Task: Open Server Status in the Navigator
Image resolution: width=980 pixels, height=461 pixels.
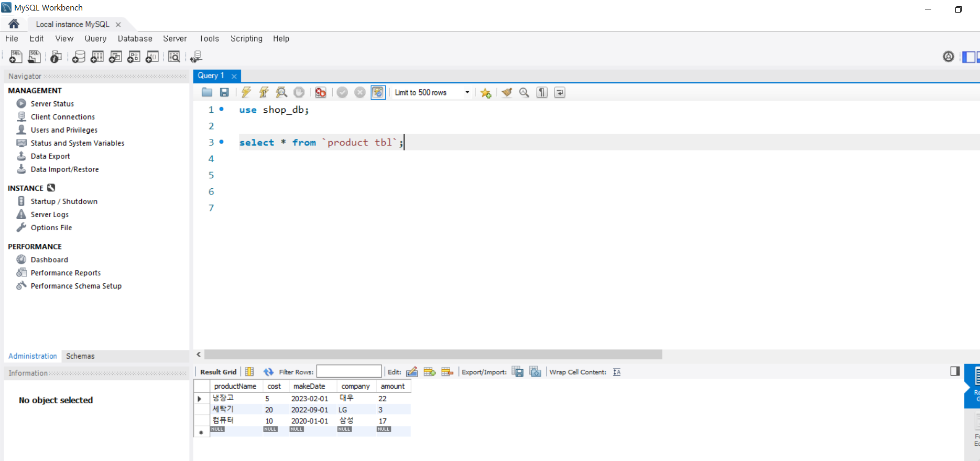Action: pos(52,103)
